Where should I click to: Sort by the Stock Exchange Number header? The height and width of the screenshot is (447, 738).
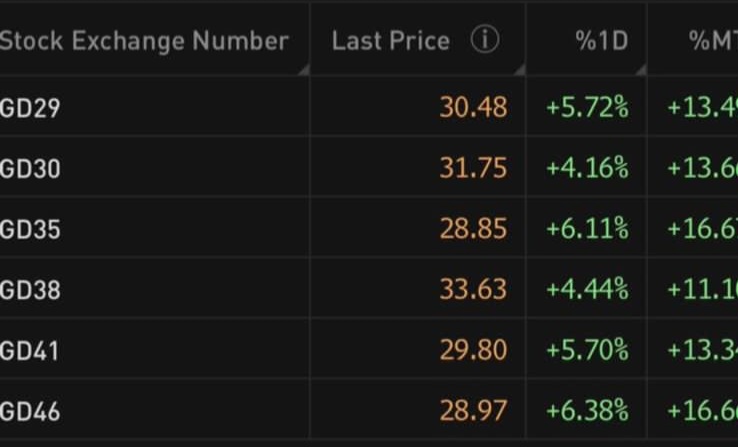[x=144, y=41]
